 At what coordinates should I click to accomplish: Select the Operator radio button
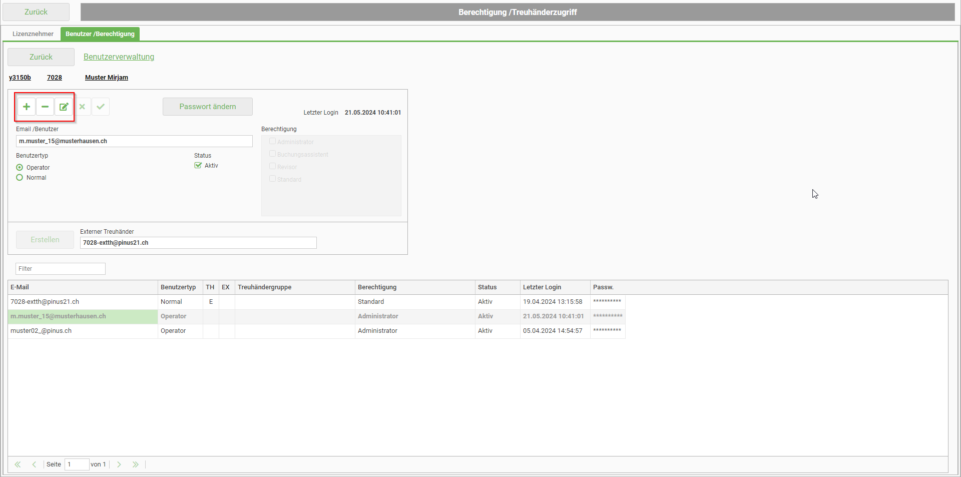coord(20,167)
